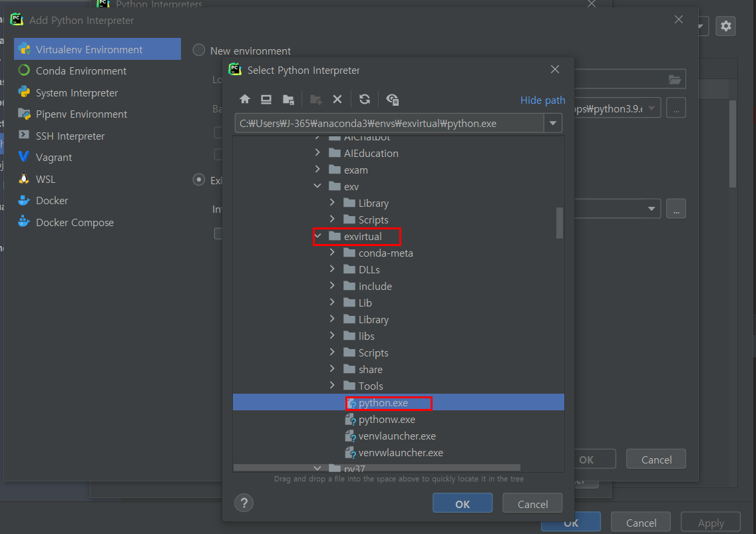Screen dimensions: 756x534
Task: Expand the Lib folder
Action: point(332,302)
